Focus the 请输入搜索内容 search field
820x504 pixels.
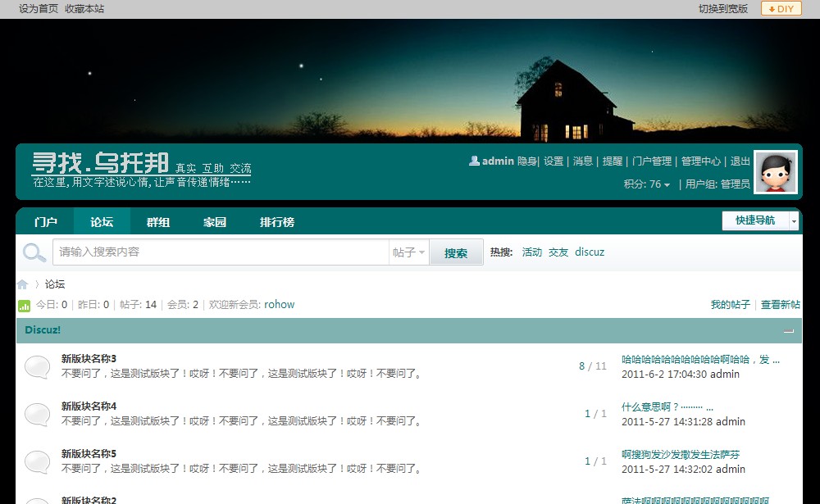221,252
